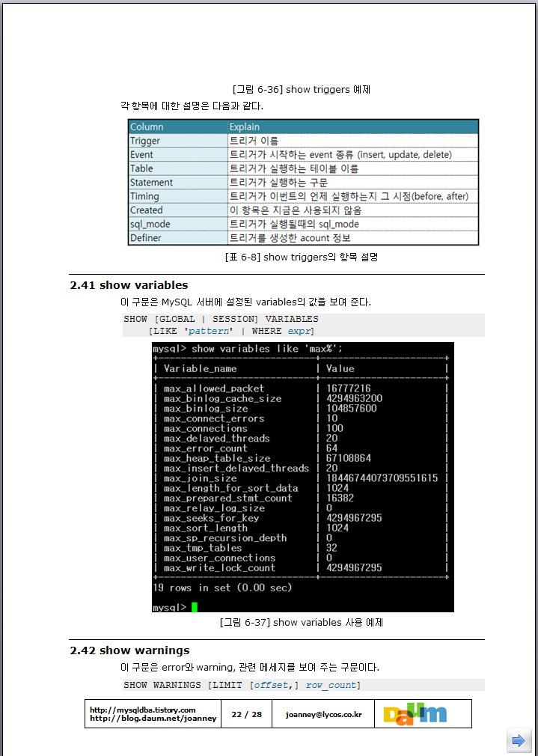The image size is (538, 756).
Task: Click the Created cell in the table
Action: [178, 210]
